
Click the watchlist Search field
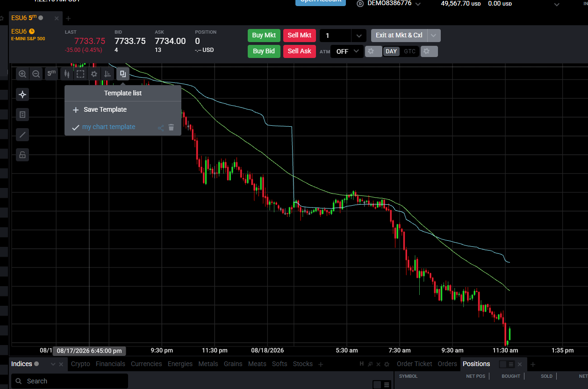[x=70, y=381]
